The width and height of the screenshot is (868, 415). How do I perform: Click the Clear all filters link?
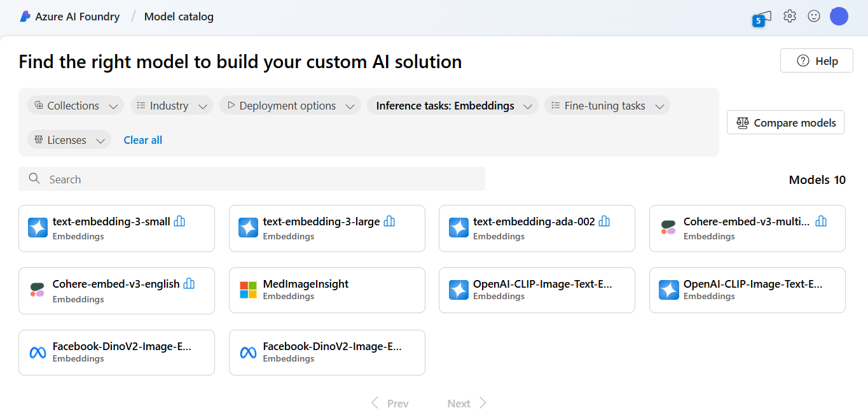[x=143, y=140]
